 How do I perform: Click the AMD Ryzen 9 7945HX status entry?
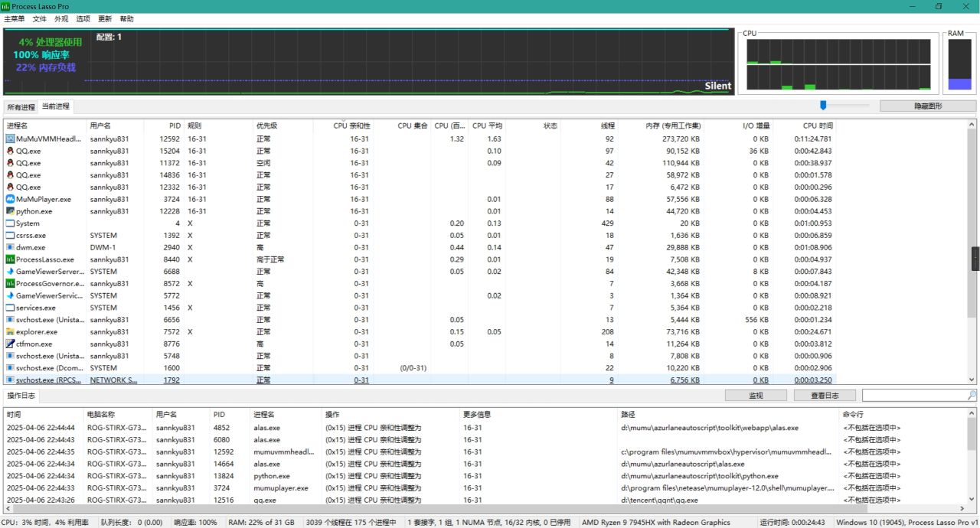point(656,523)
